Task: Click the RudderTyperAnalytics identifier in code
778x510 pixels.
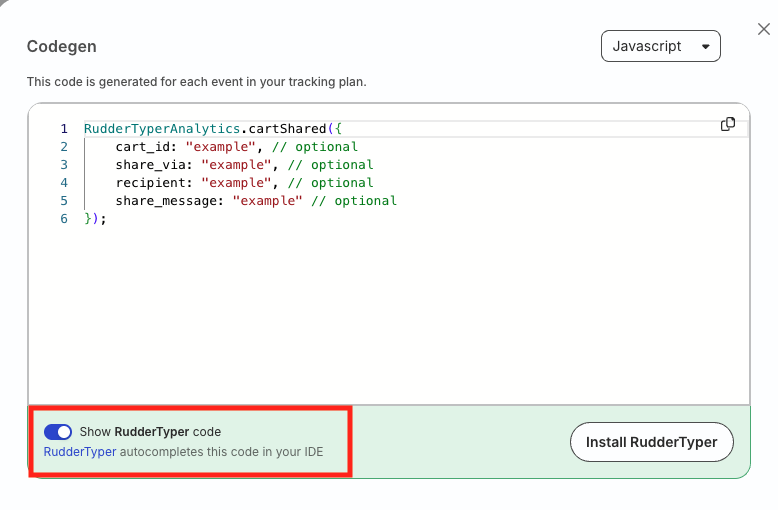Action: pos(162,129)
